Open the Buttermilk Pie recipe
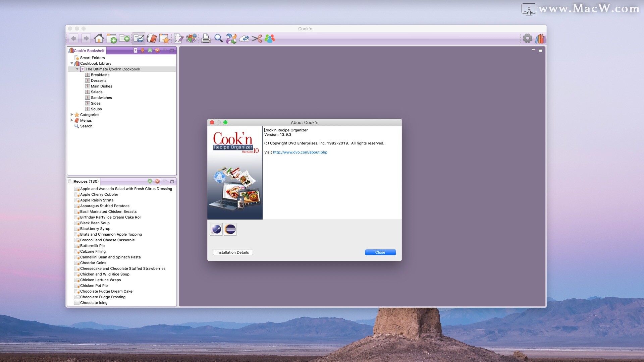Screen dimensions: 644x362 click(x=92, y=246)
